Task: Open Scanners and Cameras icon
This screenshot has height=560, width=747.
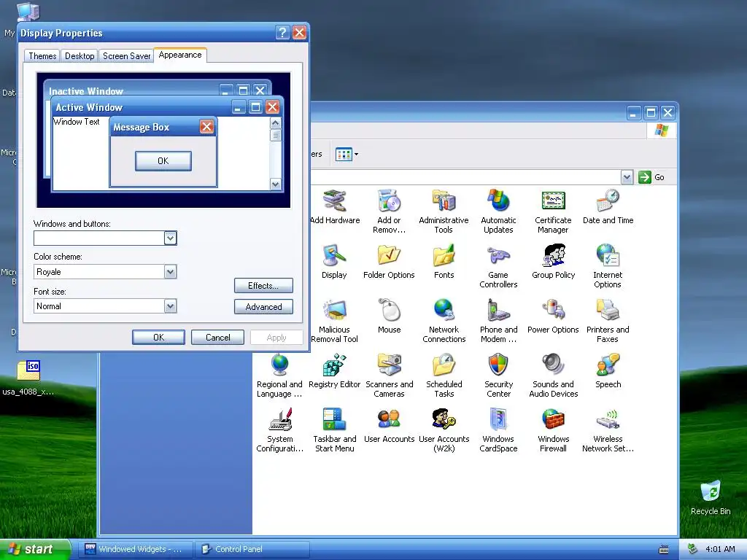Action: click(x=389, y=376)
